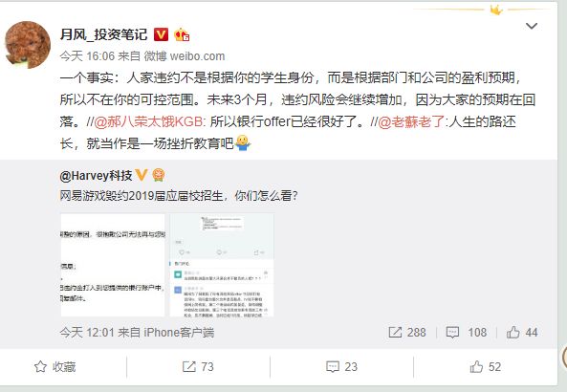This screenshot has height=392, width=567.
Task: Click the 今天 16:06 timestamp link
Action: tap(87, 56)
